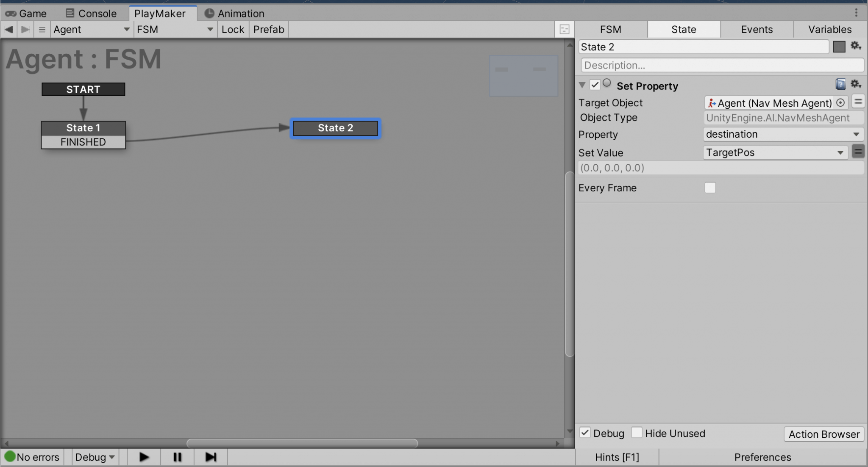Screen dimensions: 868x467
Task: Open the TargetPos Set Value dropdown
Action: 775,152
